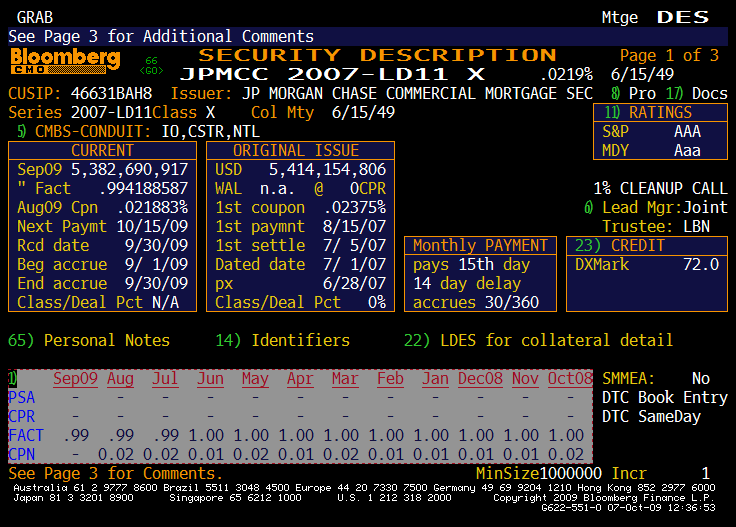Image resolution: width=736 pixels, height=527 pixels.
Task: Select Sep09 column header
Action: pos(75,378)
